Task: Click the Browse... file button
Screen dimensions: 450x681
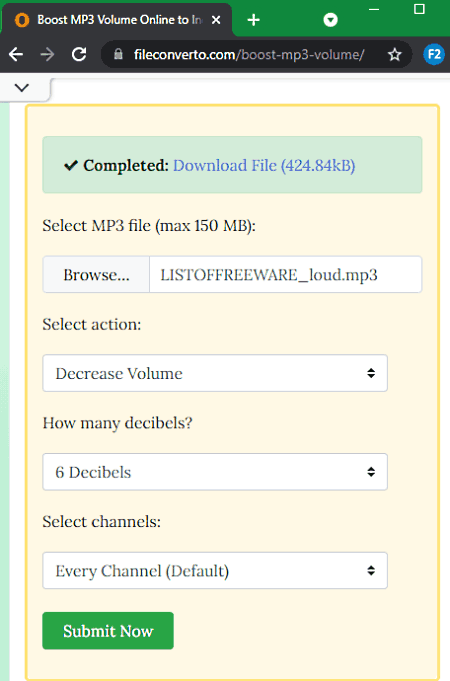Action: (x=96, y=274)
